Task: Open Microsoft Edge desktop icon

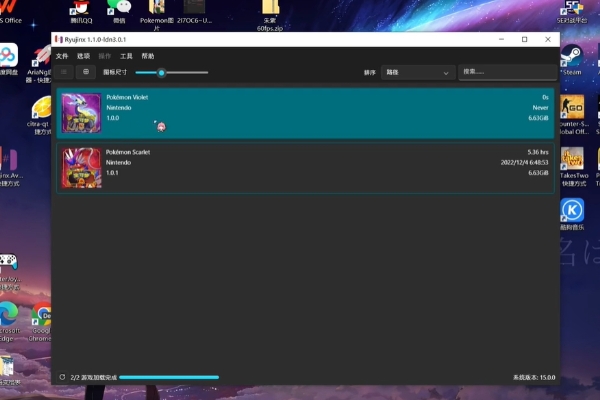Action: coord(8,318)
